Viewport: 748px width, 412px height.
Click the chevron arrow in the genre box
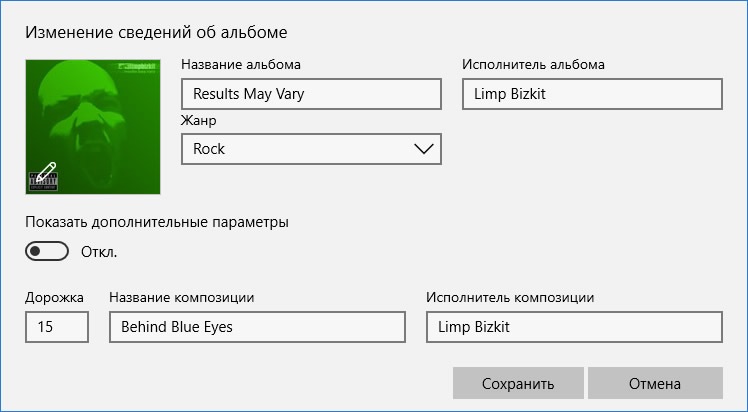point(424,149)
